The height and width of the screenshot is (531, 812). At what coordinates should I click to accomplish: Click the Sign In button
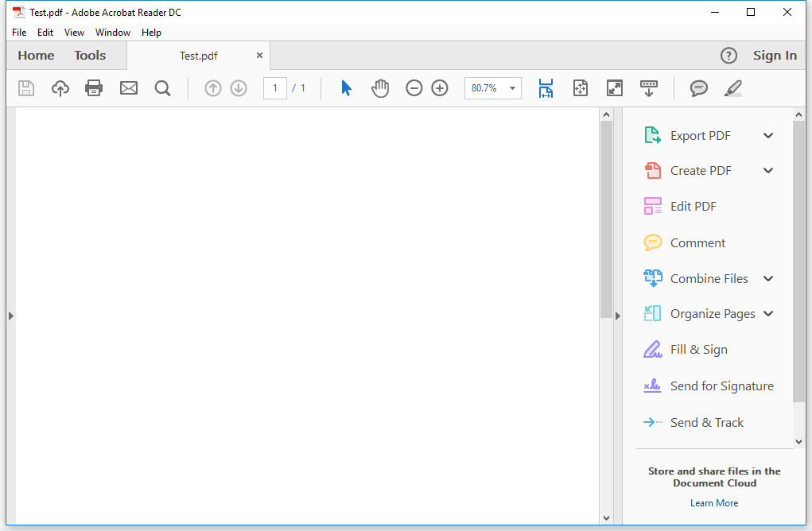[x=775, y=55]
